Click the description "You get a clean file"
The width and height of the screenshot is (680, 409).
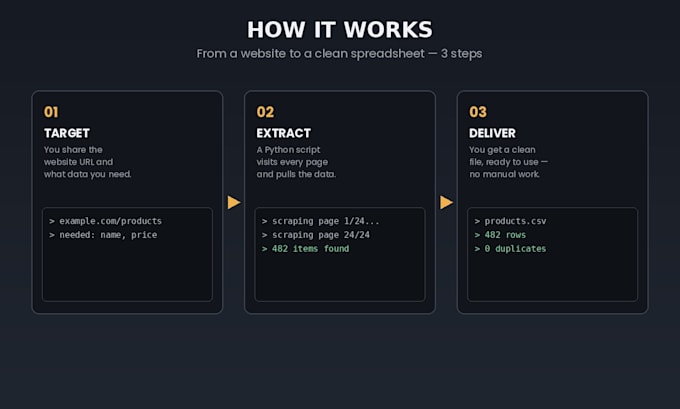point(508,162)
